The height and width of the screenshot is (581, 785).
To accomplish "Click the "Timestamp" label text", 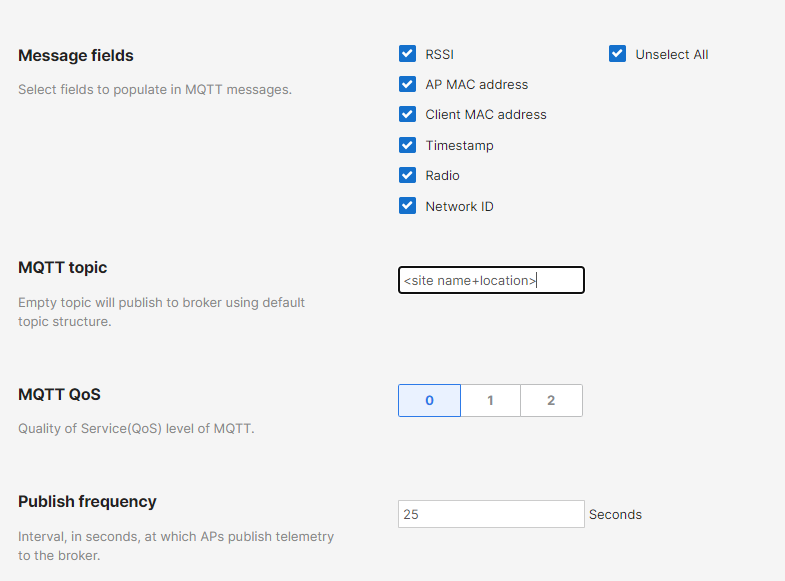I will (459, 146).
